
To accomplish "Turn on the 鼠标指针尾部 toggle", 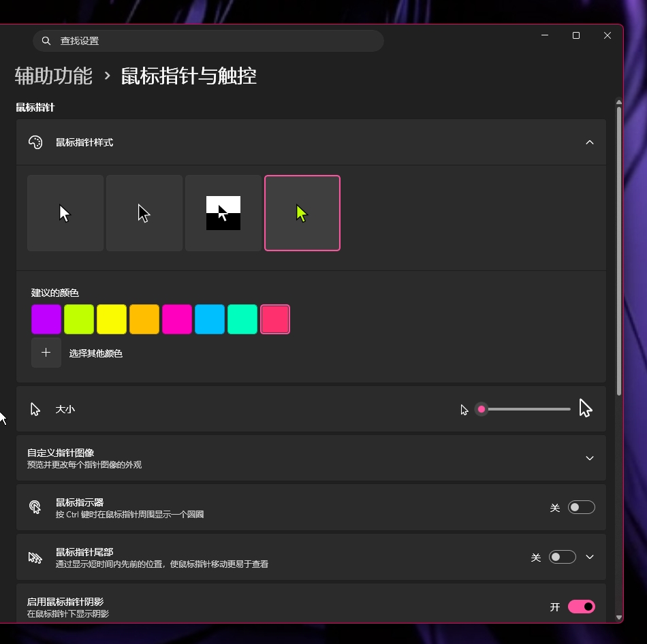I will [563, 557].
